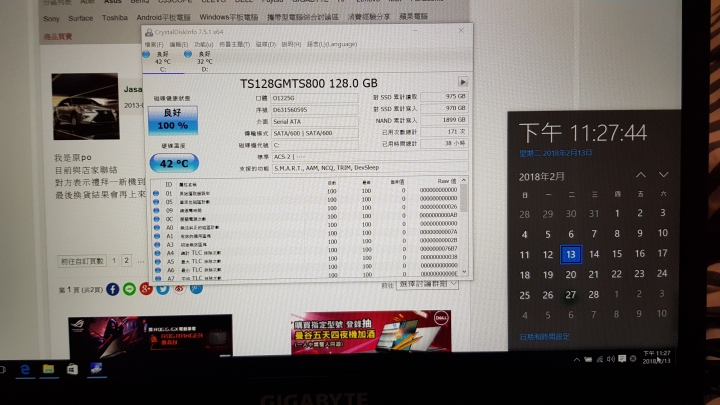Click the car avatar thumbnail
Screen dimensions: 720x405
[85, 107]
